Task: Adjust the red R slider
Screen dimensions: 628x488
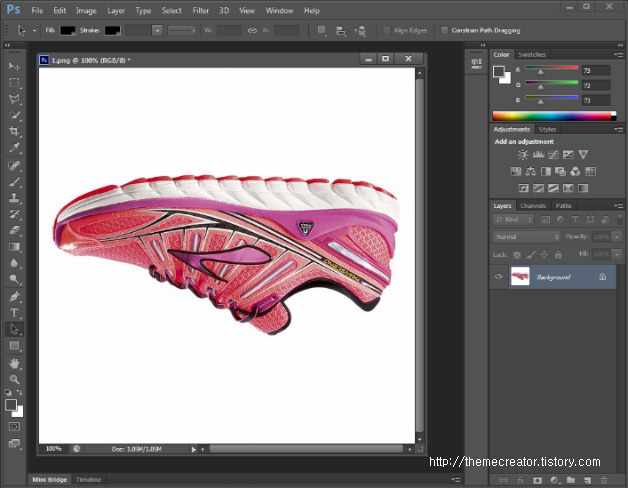Action: 540,72
